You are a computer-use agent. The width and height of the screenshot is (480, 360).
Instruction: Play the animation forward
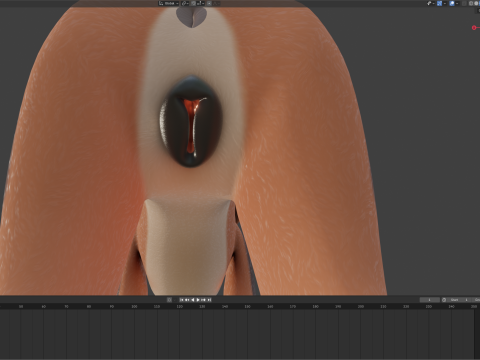coord(198,300)
